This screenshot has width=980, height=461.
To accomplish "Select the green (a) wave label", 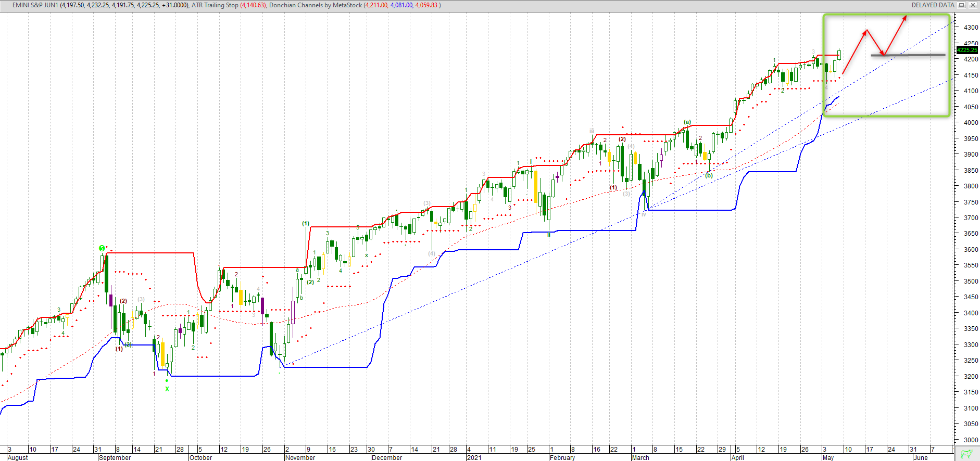I will coord(687,122).
